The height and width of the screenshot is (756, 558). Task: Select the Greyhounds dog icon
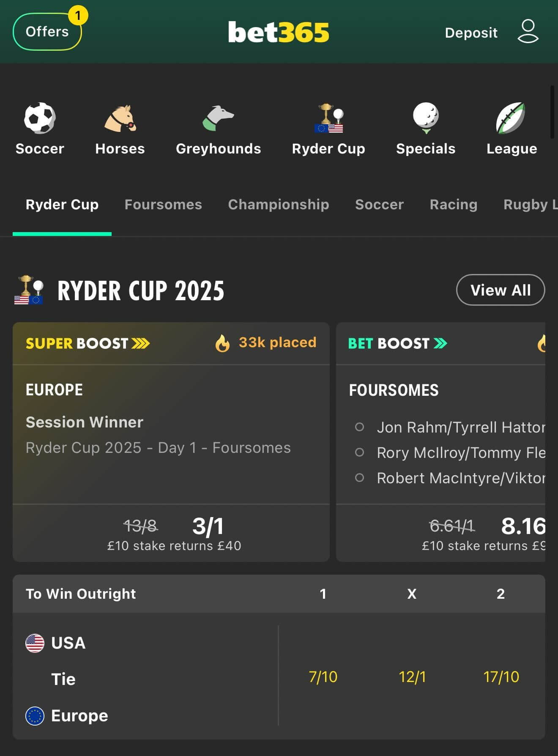pos(218,118)
